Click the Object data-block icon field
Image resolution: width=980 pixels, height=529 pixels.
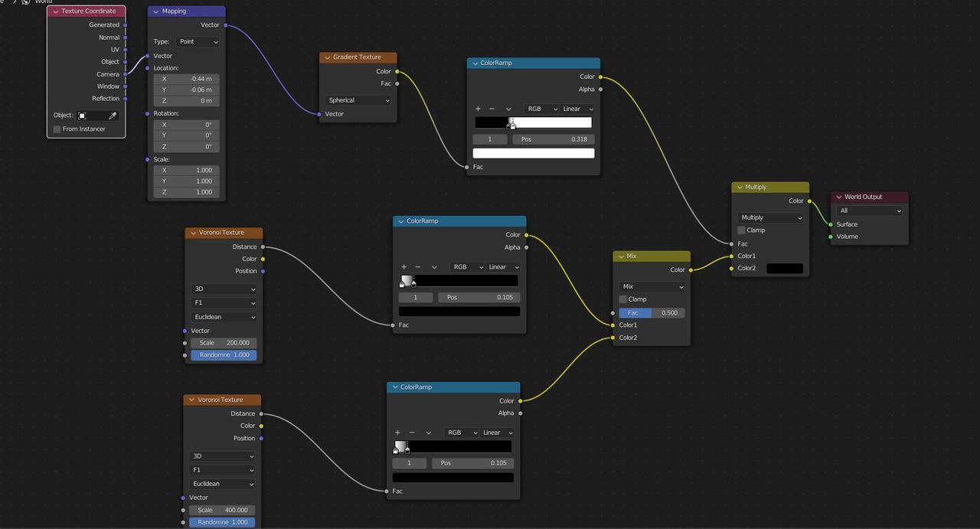coord(98,116)
